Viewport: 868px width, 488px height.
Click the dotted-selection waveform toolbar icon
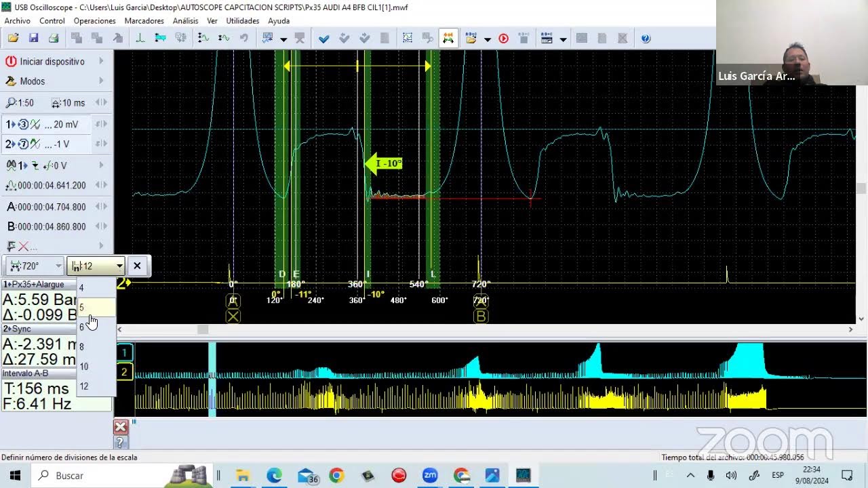408,39
